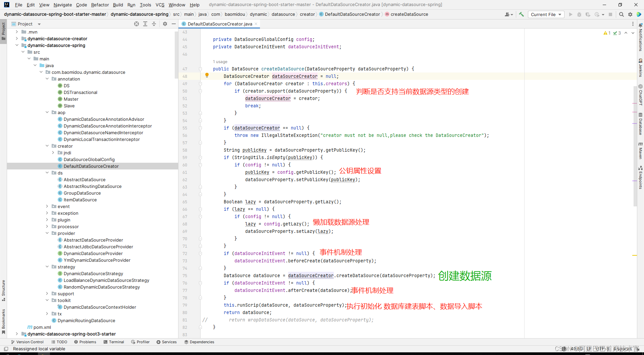Open the Dependencies tool window
This screenshot has width=644, height=355.
199,342
